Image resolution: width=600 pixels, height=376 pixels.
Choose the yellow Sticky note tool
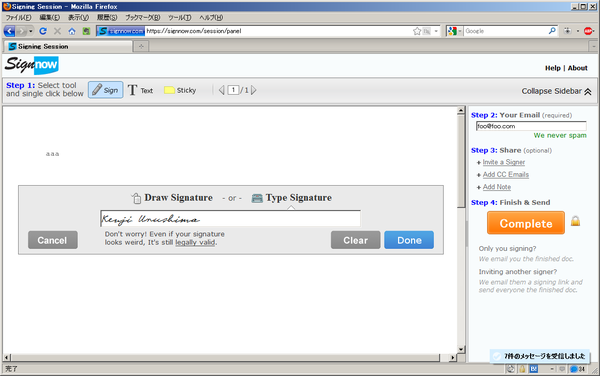pyautogui.click(x=180, y=90)
